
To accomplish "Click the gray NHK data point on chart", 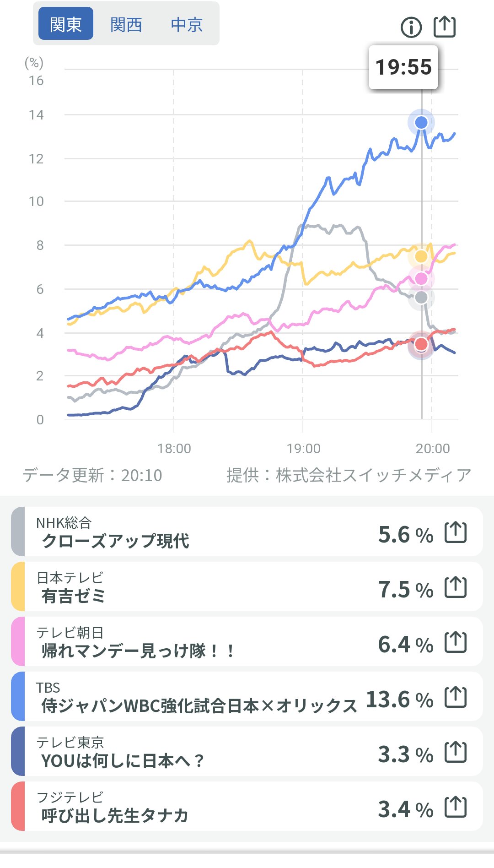I will pos(421,298).
